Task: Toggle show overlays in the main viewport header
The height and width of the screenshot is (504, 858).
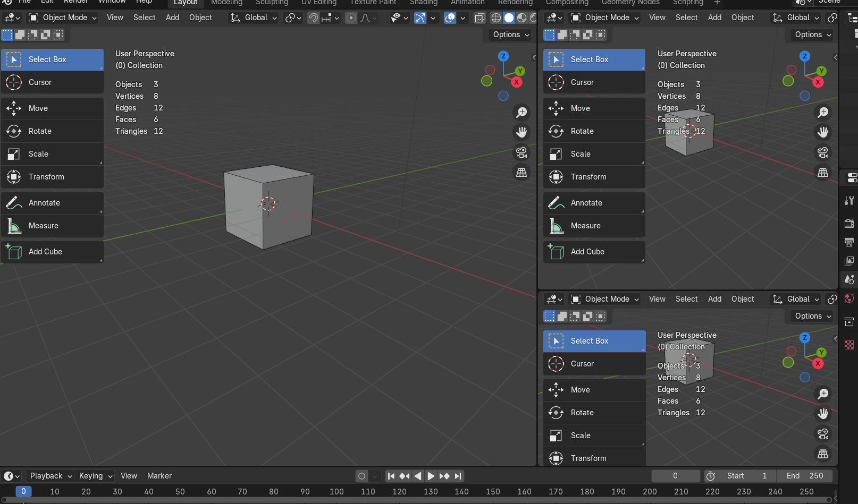Action: tap(450, 18)
